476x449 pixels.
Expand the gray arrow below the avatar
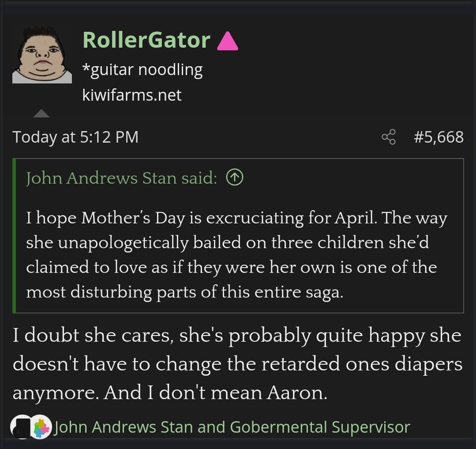[41, 113]
